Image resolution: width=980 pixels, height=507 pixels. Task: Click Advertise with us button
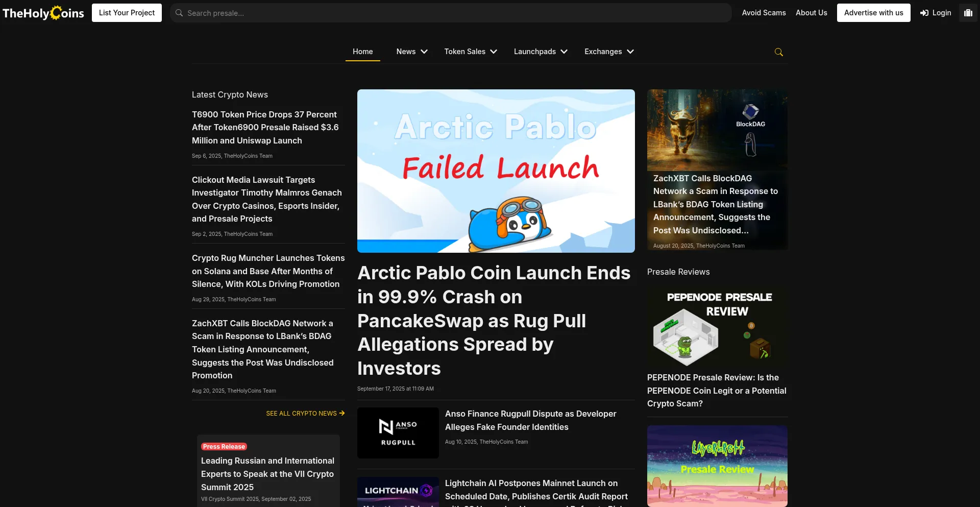click(x=873, y=13)
